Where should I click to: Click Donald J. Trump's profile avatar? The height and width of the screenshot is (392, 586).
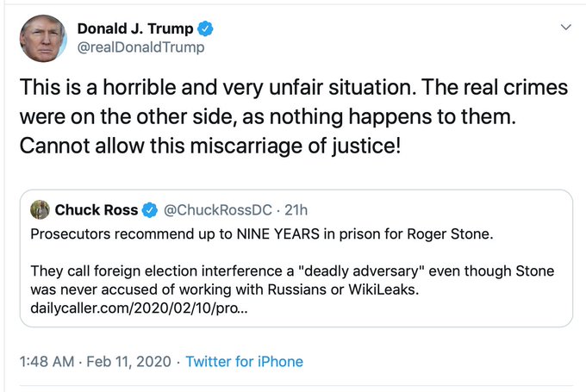(43, 39)
